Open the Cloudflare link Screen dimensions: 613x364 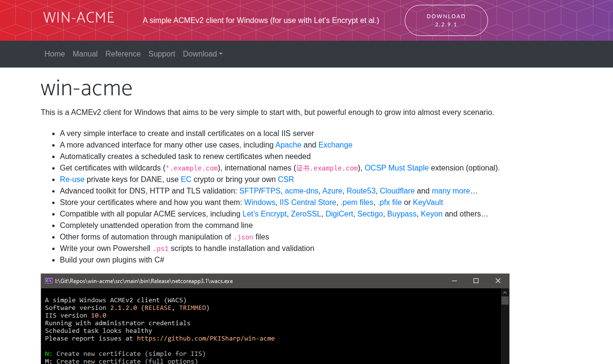[x=397, y=191]
